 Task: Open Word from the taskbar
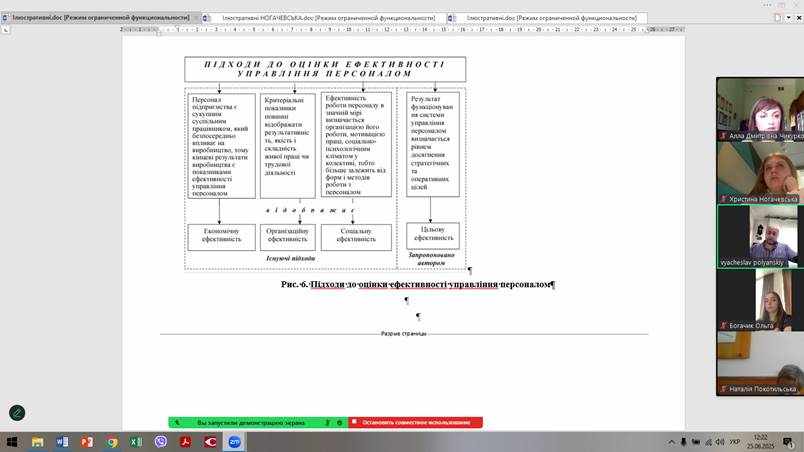point(62,441)
